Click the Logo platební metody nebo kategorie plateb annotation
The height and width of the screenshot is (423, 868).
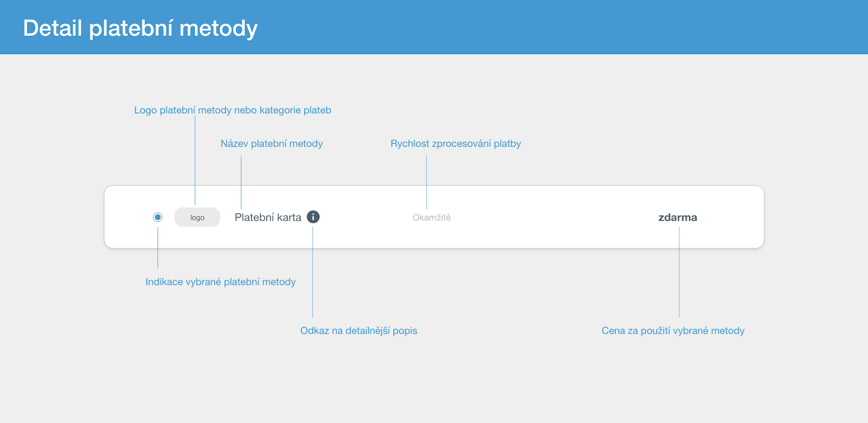coord(233,110)
